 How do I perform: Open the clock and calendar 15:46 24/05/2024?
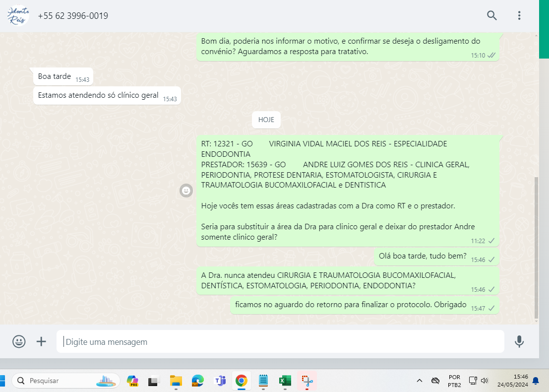coord(513,381)
